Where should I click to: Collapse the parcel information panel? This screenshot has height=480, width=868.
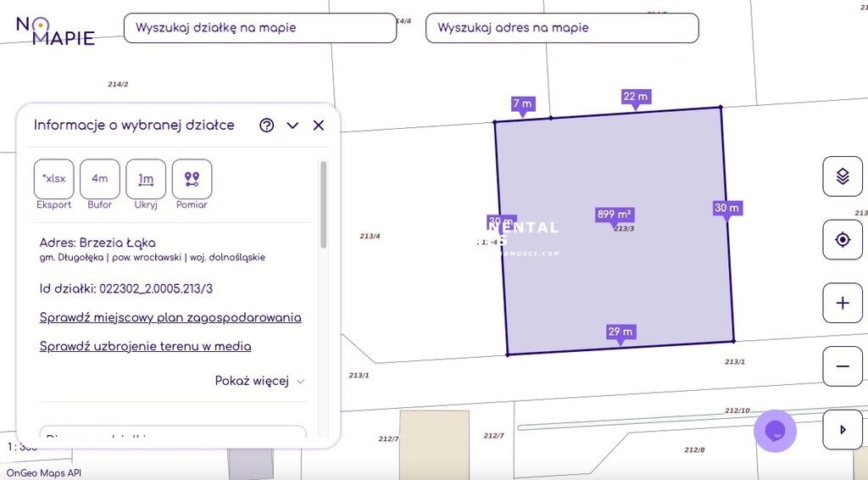coord(292,126)
